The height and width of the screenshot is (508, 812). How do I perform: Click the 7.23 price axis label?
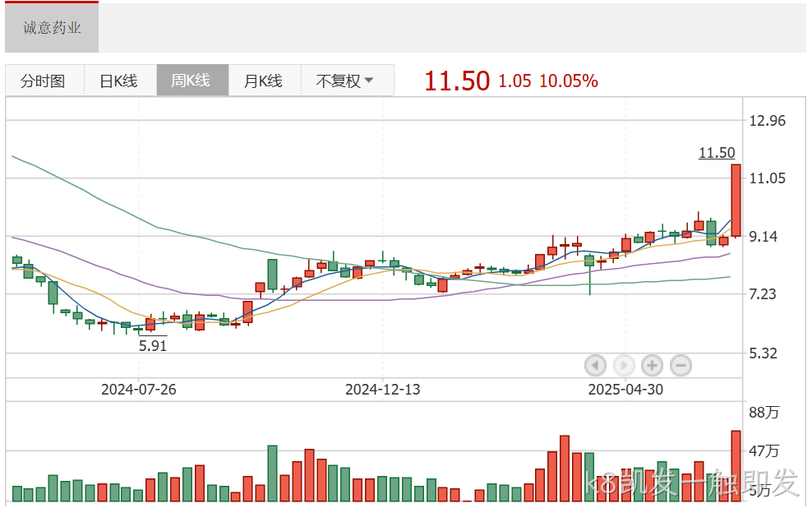coord(763,294)
